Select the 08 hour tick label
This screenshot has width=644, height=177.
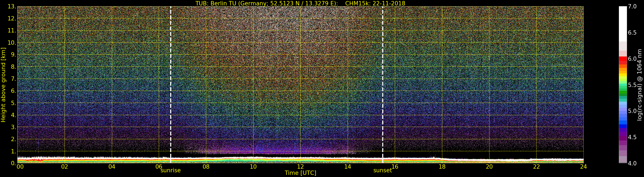[x=206, y=167]
